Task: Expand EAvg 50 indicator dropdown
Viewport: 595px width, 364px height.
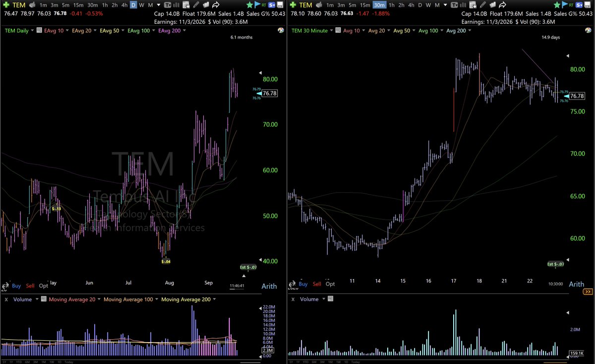Action: pyautogui.click(x=123, y=31)
